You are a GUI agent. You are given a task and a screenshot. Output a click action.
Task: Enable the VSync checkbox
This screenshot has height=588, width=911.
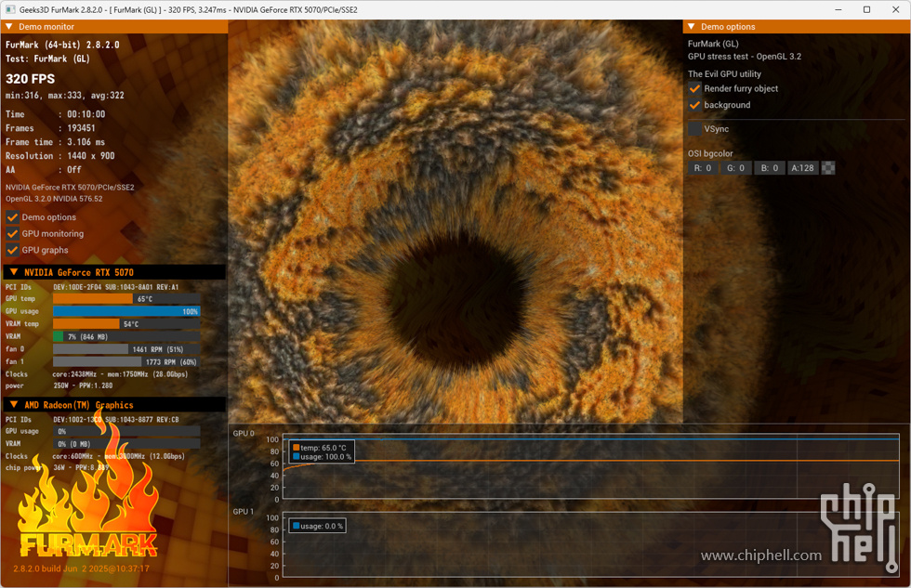[694, 129]
